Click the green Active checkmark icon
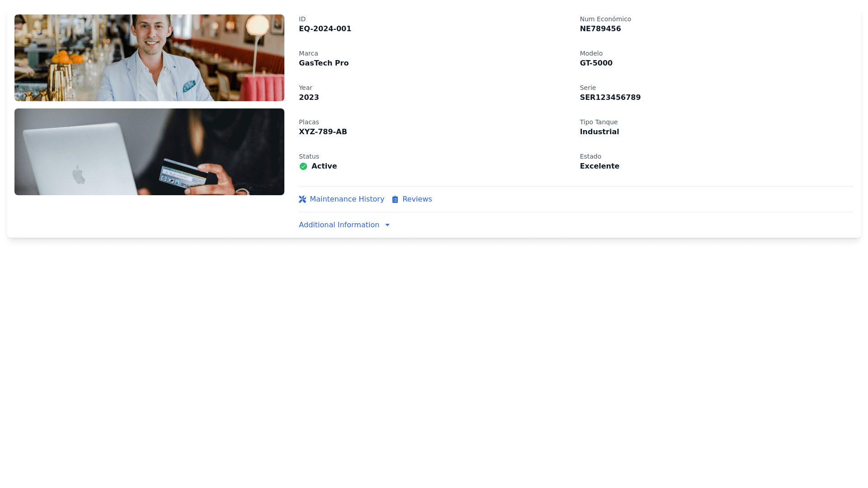This screenshot has width=868, height=488. pos(303,166)
